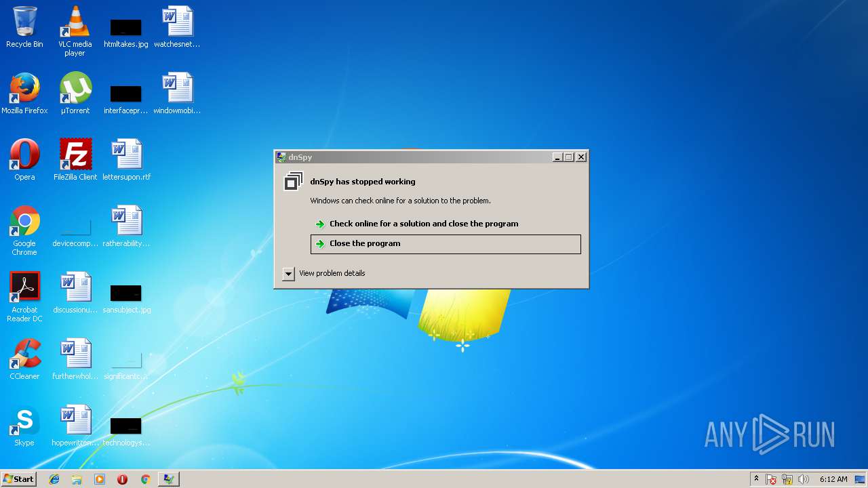Select Google Chrome desktop shortcut
868x488 pixels.
pyautogui.click(x=24, y=230)
